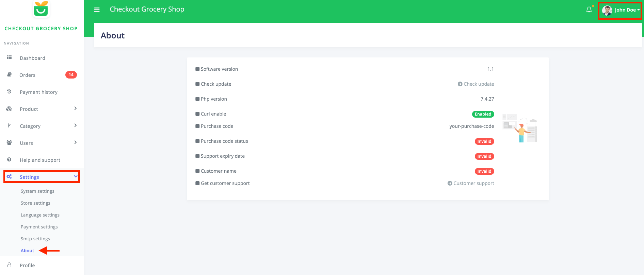Click the paper-plane icon on Check update link
This screenshot has height=275, width=644.
click(460, 84)
